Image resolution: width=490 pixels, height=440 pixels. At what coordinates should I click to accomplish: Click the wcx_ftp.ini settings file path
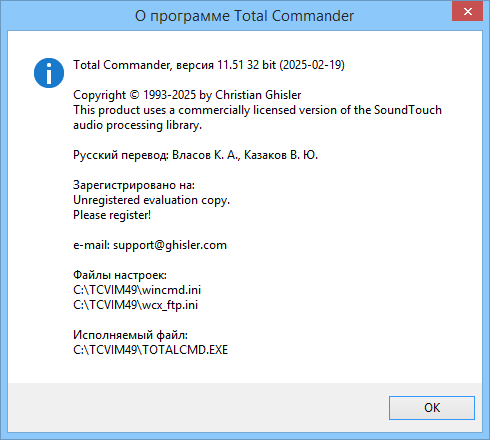click(x=135, y=305)
